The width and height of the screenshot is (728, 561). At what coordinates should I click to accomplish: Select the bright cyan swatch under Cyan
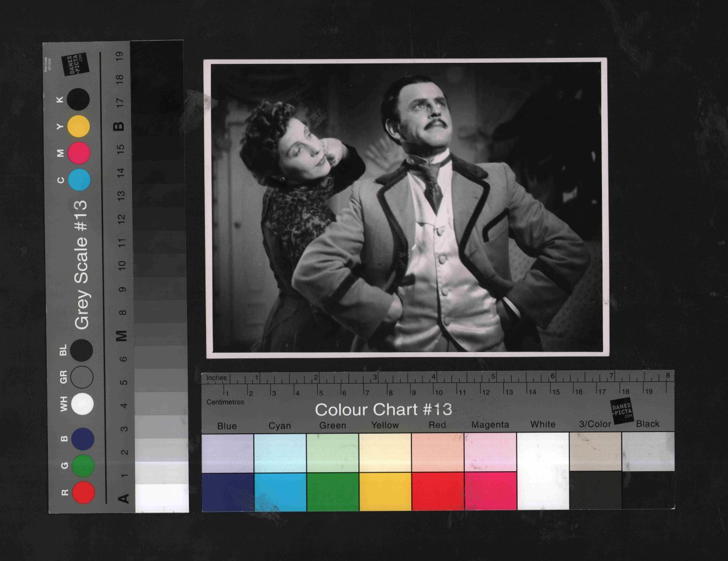coord(280,492)
